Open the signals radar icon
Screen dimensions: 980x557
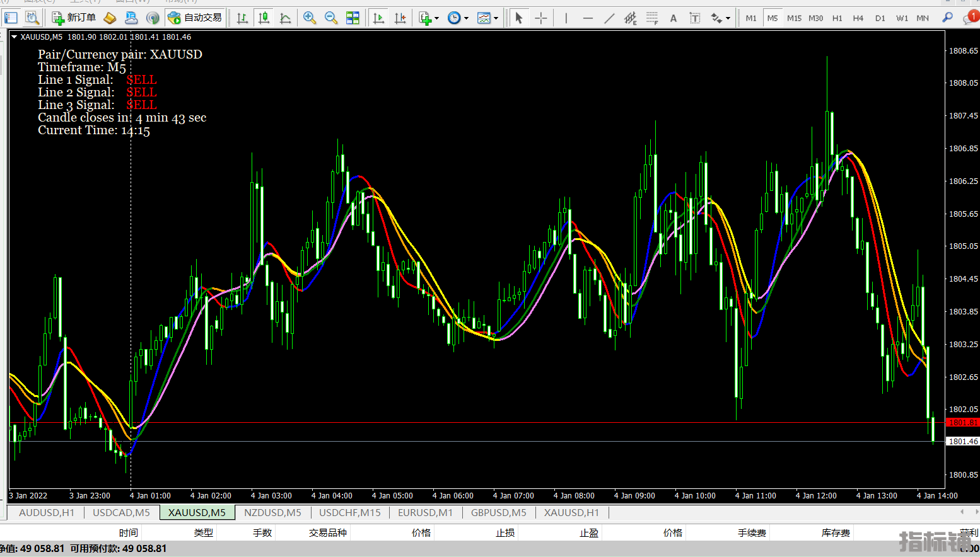153,18
